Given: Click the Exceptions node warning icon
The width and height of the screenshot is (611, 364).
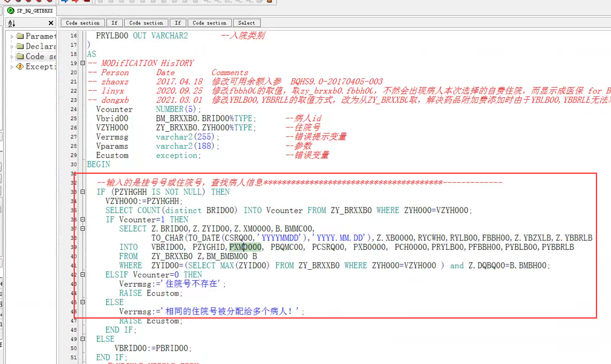Looking at the screenshot, I should (20, 67).
